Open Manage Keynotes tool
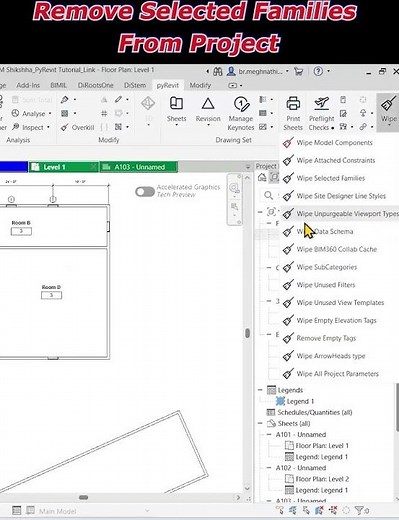This screenshot has height=520, width=399. click(x=241, y=113)
